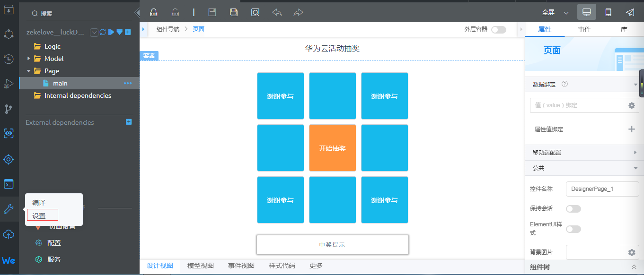Add a property value binding

tap(631, 129)
